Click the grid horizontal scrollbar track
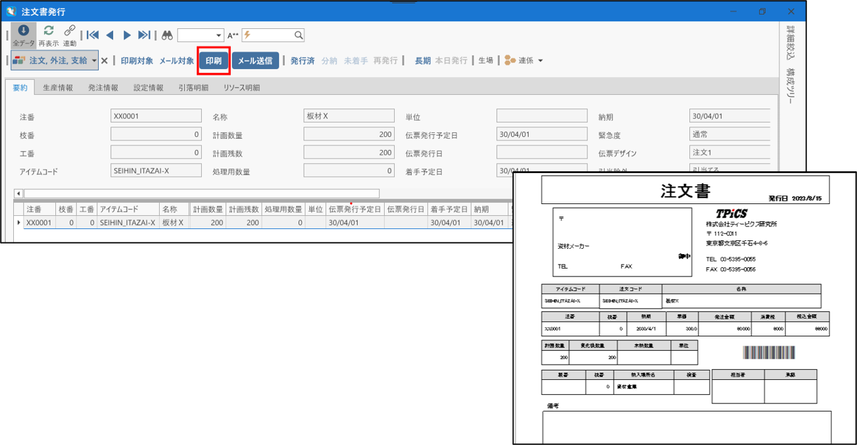The image size is (857, 445). (x=201, y=193)
